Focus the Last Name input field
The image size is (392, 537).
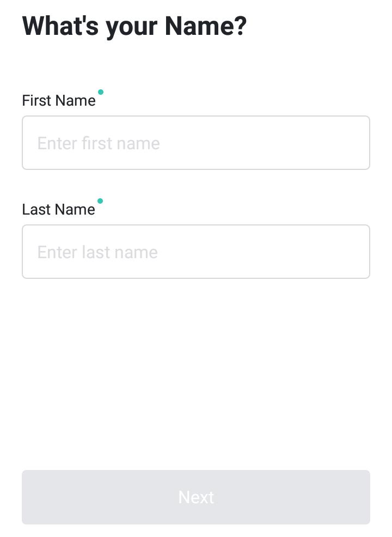(x=196, y=252)
